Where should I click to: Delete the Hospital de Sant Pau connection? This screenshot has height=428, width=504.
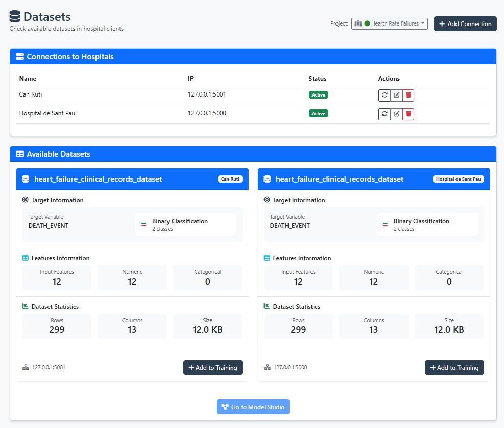(x=408, y=113)
